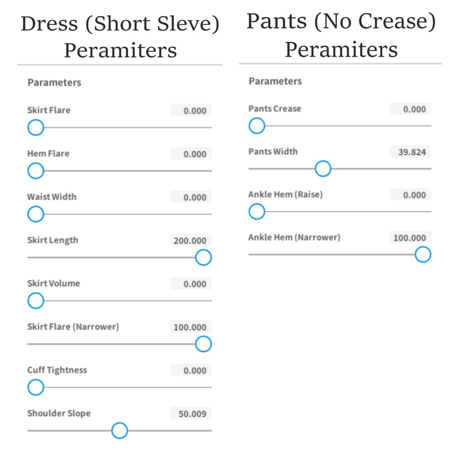The image size is (476, 476).
Task: Click the Skirt Volume slider handle
Action: coord(35,301)
